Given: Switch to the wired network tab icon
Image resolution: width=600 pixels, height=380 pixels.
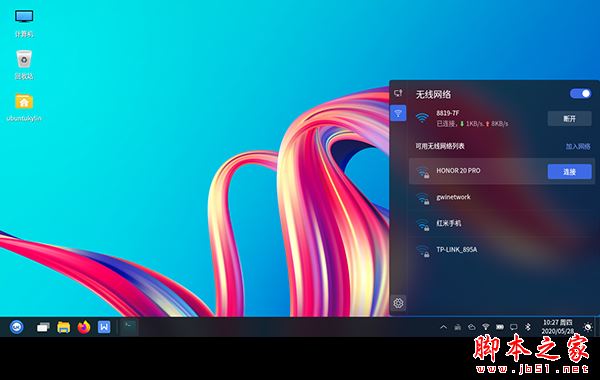Looking at the screenshot, I should 398,93.
